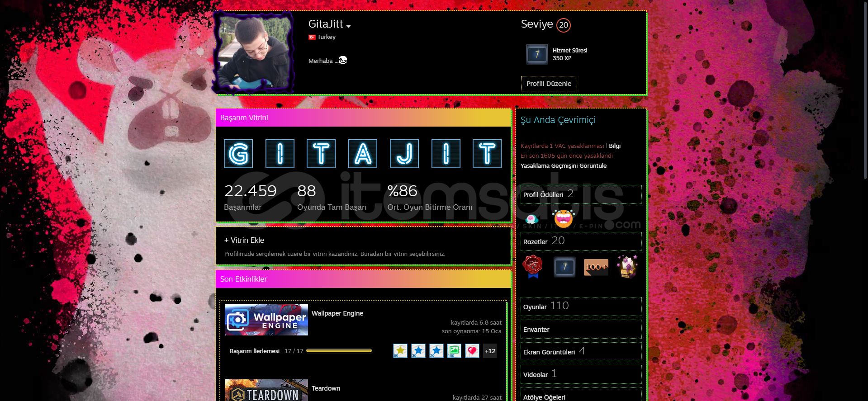The image size is (868, 401).
Task: Expand the GitaJitt username dropdown arrow
Action: [x=349, y=26]
